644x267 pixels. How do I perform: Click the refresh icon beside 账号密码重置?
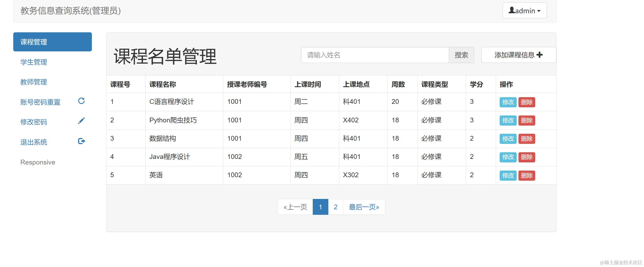tap(81, 101)
